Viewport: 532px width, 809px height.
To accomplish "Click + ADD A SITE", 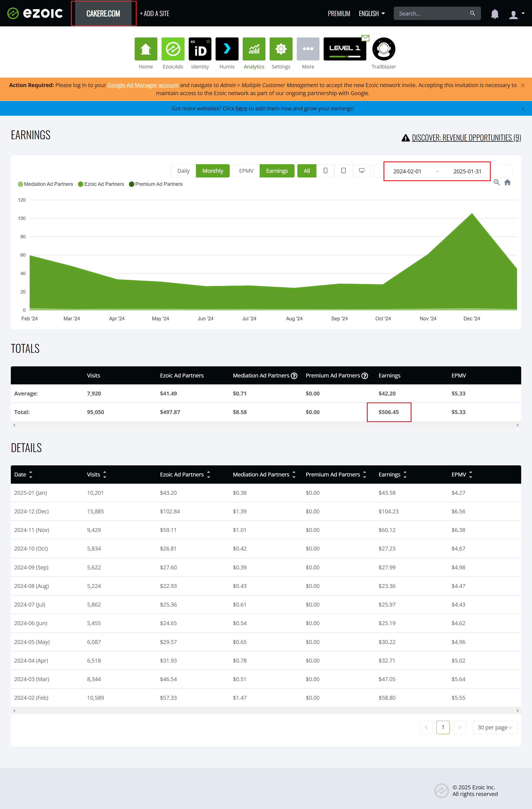I will pyautogui.click(x=154, y=14).
